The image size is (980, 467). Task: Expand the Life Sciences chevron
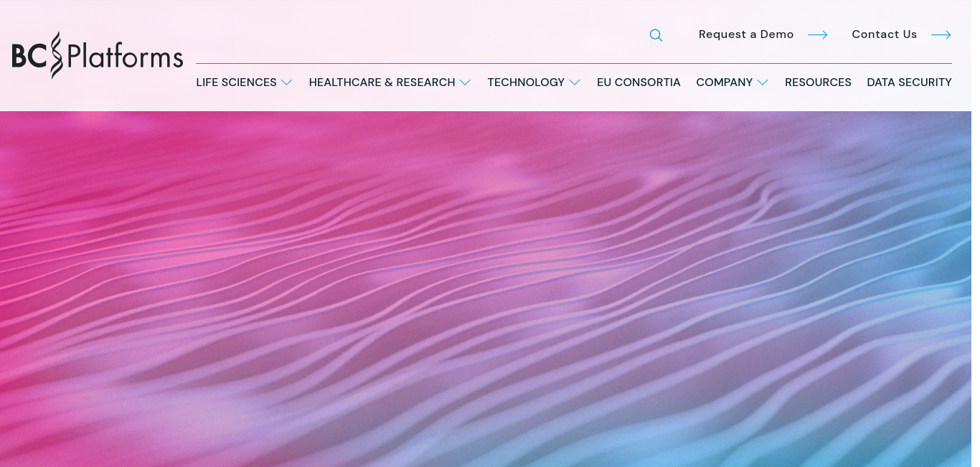coord(286,83)
